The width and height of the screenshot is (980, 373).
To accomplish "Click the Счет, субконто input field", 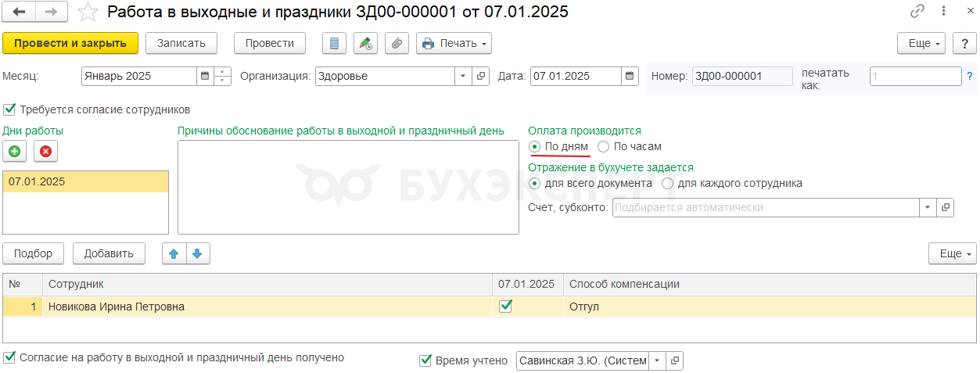I will click(766, 207).
